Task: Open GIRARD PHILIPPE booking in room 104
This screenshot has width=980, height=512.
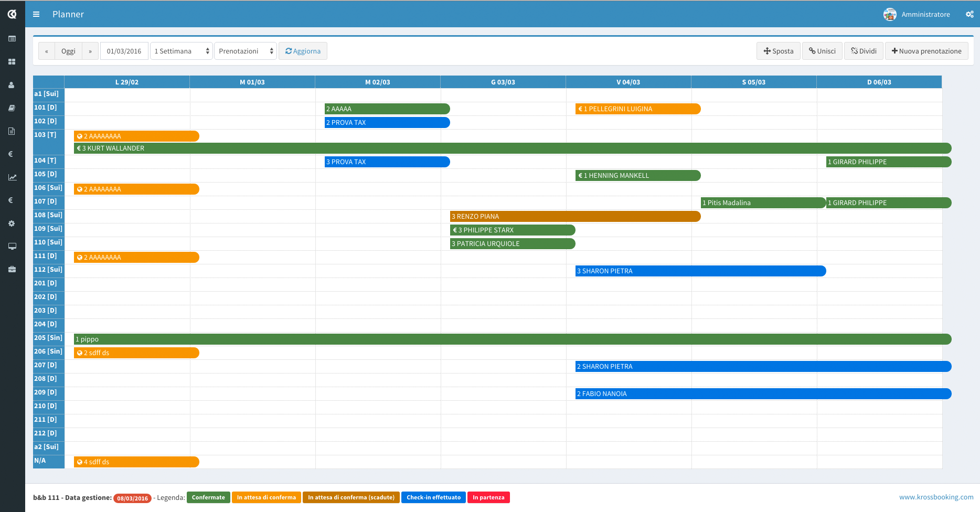Action: (x=889, y=162)
